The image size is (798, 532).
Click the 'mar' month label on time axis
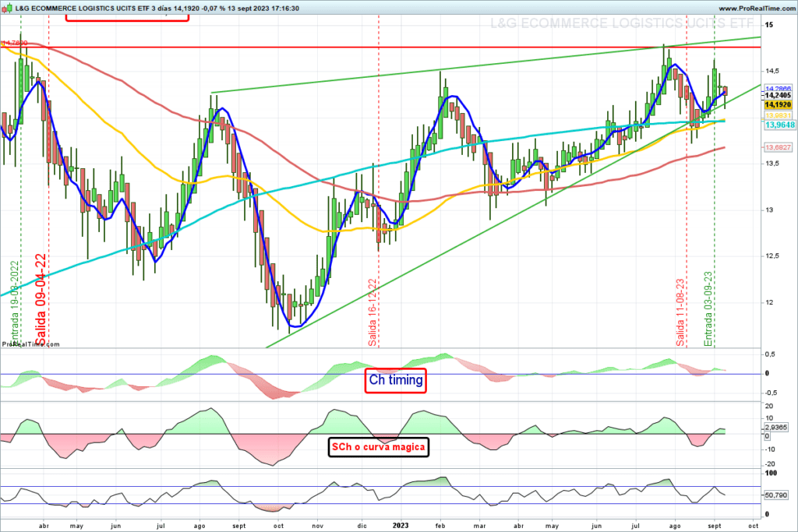point(480,526)
